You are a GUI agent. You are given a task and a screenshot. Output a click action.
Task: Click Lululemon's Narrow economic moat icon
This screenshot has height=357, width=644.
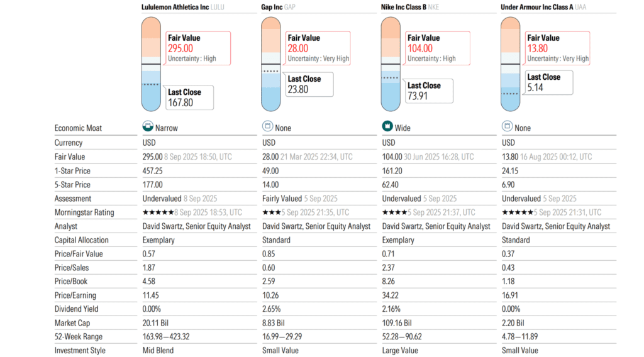pos(147,127)
